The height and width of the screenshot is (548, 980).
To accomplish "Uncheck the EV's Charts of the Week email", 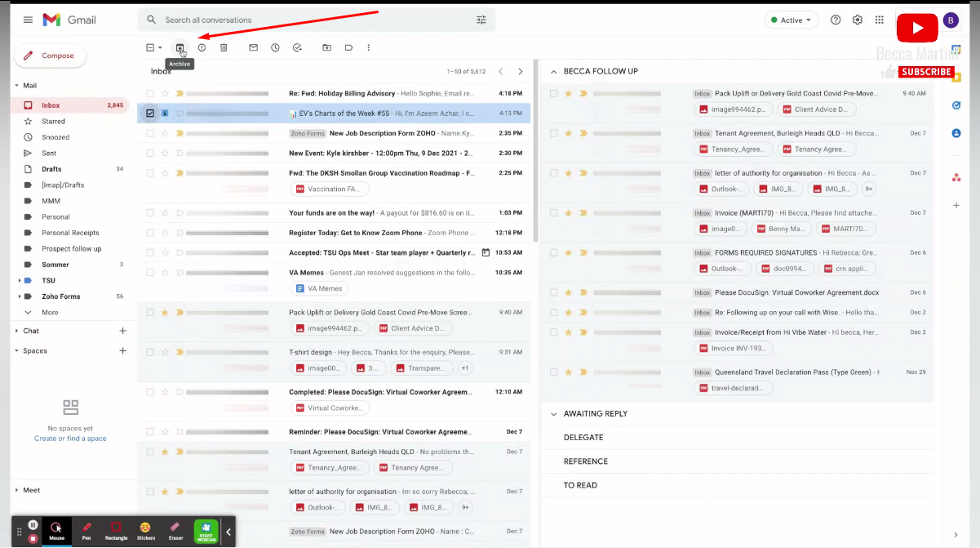I will tap(150, 114).
